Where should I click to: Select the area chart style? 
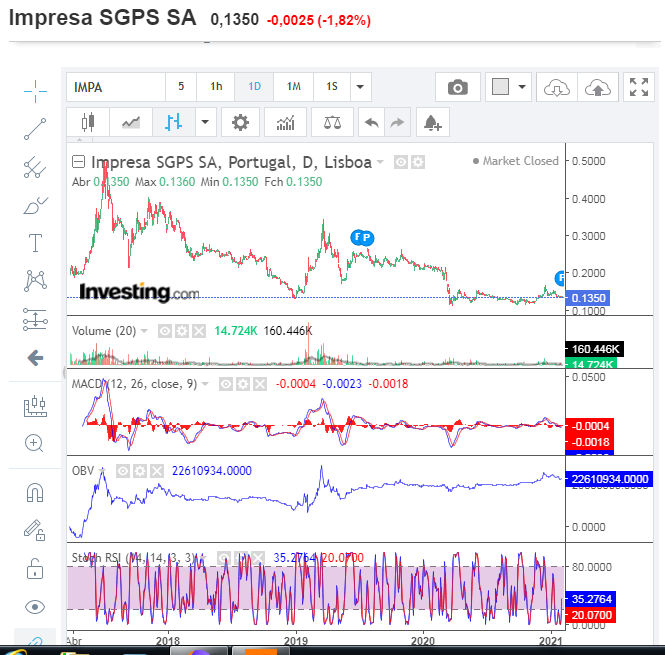[x=131, y=122]
